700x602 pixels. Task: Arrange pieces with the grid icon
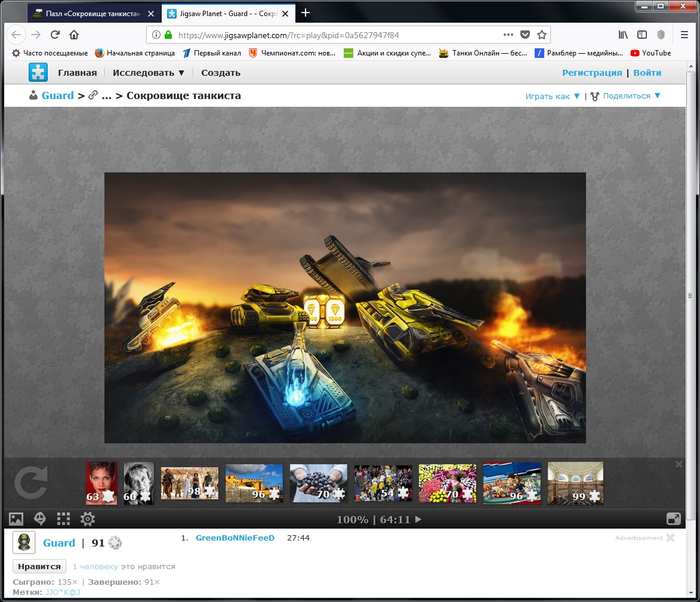pyautogui.click(x=63, y=518)
